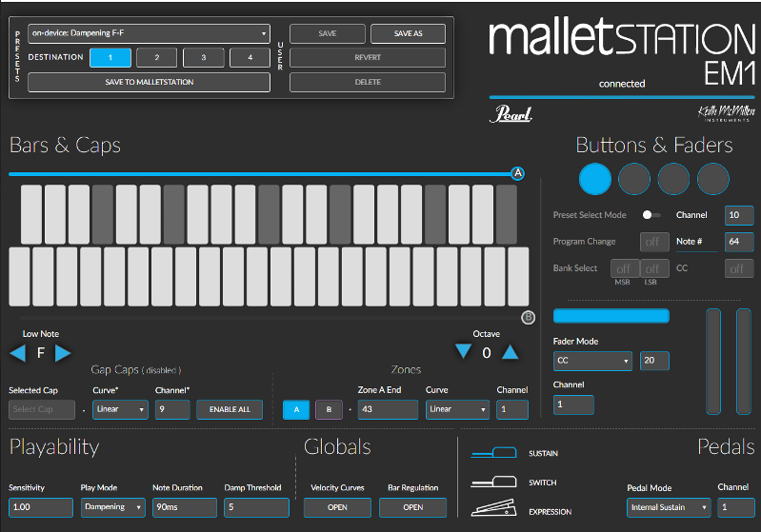
Task: Select destination slot 1
Action: tap(110, 58)
